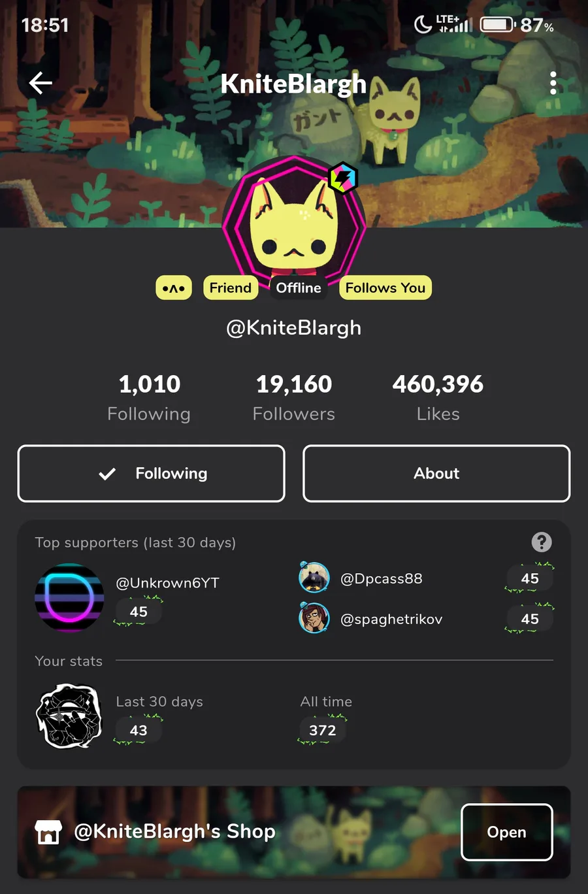Screen dimensions: 588x894
Task: View the 1,010 Following list
Action: click(149, 397)
